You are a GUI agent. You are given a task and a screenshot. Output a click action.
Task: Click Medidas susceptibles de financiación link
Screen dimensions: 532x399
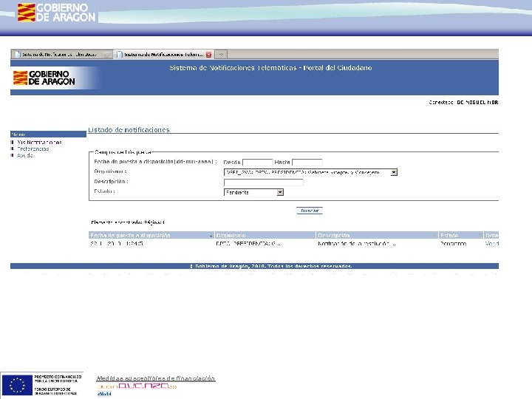click(156, 378)
